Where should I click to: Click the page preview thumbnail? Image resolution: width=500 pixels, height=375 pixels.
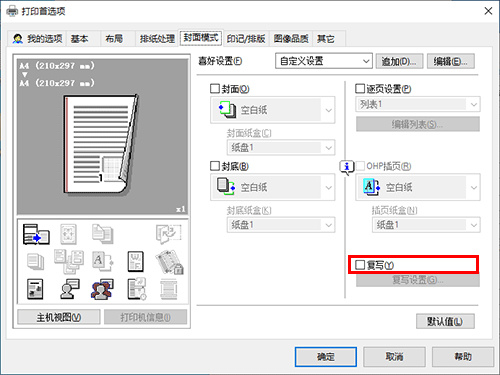(101, 144)
